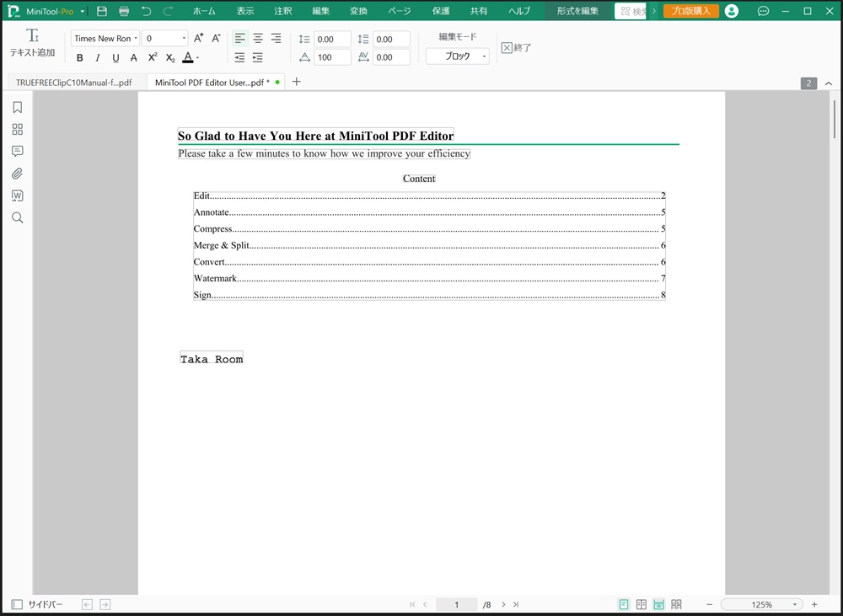Open the 編集モード ブロック dropdown
This screenshot has width=843, height=616.
[x=458, y=56]
